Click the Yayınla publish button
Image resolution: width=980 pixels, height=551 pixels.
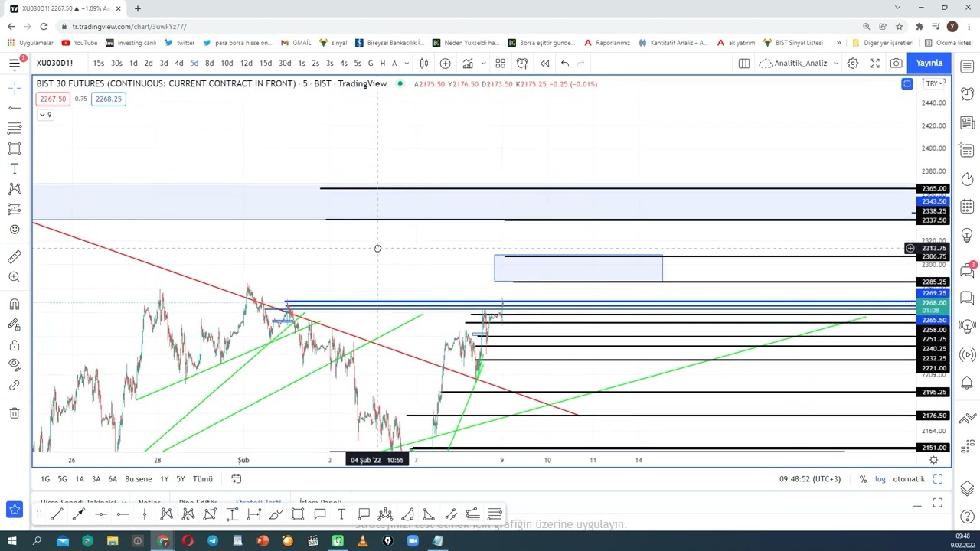pyautogui.click(x=929, y=63)
